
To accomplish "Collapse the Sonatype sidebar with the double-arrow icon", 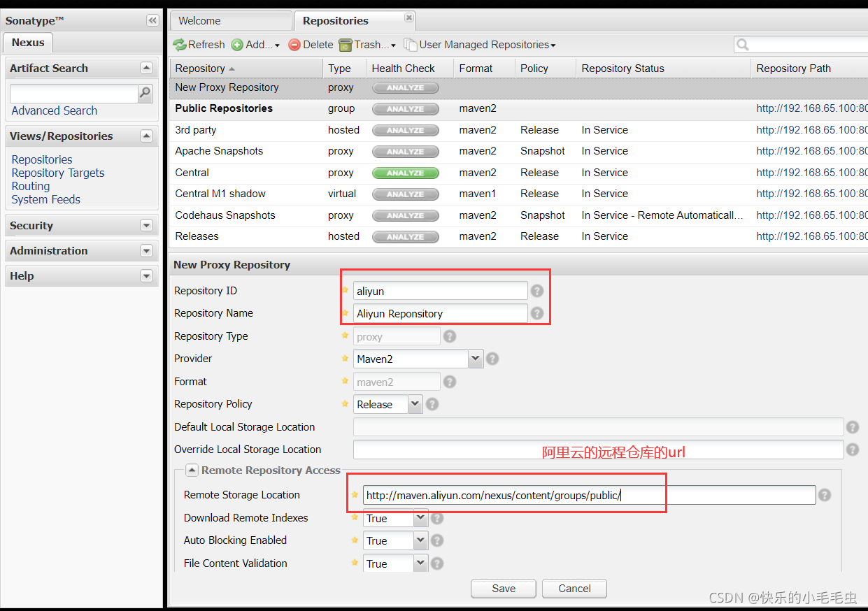I will tap(152, 20).
